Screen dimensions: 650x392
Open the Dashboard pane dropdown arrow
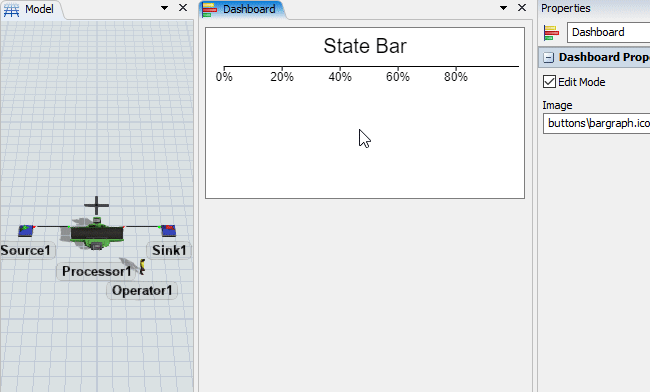click(x=503, y=8)
